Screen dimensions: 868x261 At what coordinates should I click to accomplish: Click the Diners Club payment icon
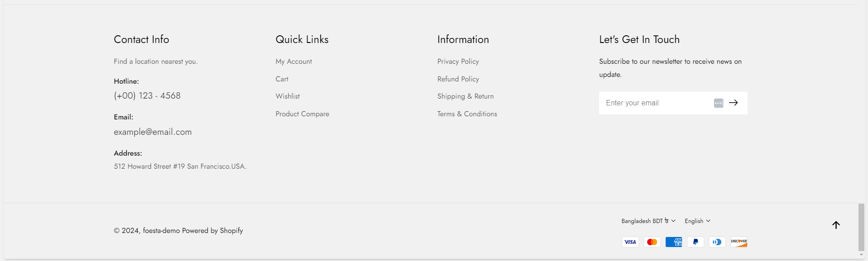point(717,242)
